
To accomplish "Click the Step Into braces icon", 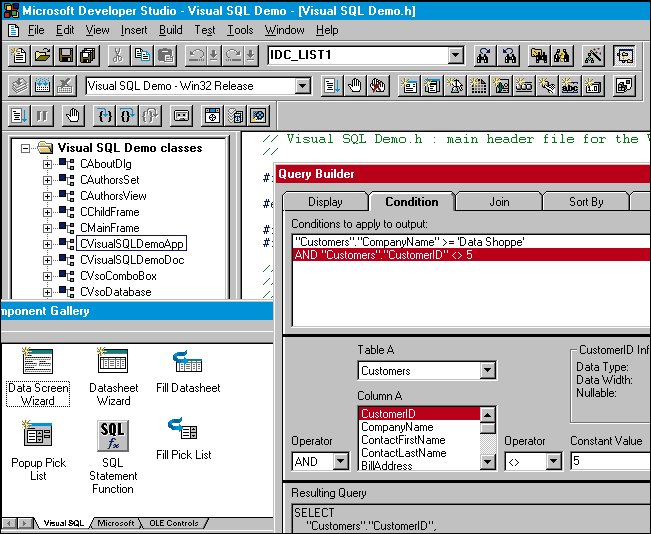I will tap(104, 115).
